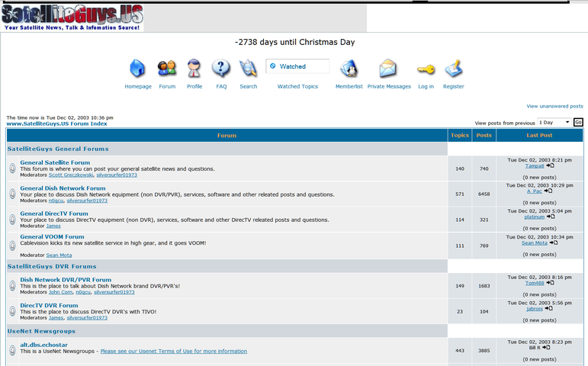Screen dimensions: 588x366
Task: Click General VOOM Forum status icon
Action: pos(12,246)
